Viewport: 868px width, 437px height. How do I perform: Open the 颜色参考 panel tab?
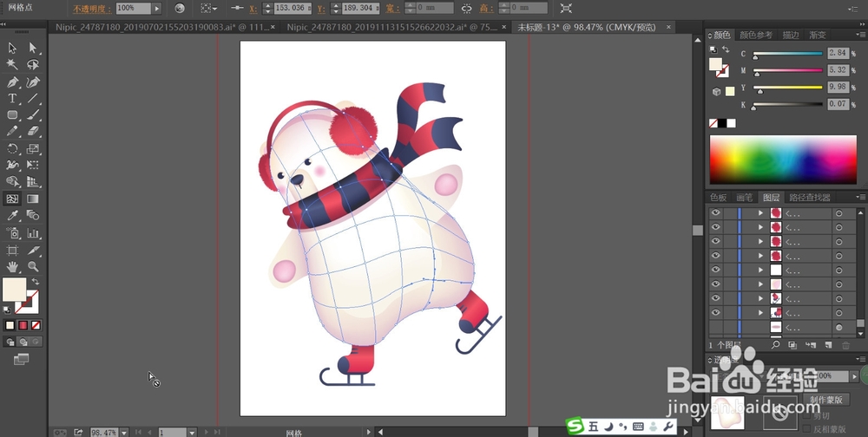[756, 35]
